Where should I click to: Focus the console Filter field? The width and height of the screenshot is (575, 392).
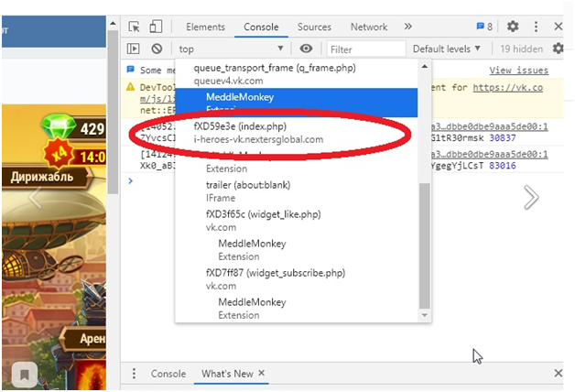(366, 49)
